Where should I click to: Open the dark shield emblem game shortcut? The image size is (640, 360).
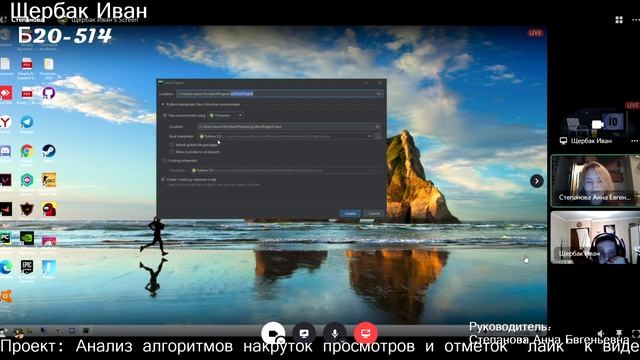(27, 209)
